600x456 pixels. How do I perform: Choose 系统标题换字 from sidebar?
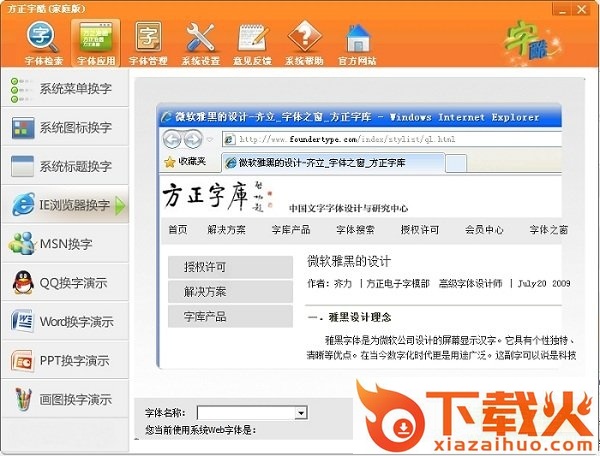point(65,167)
